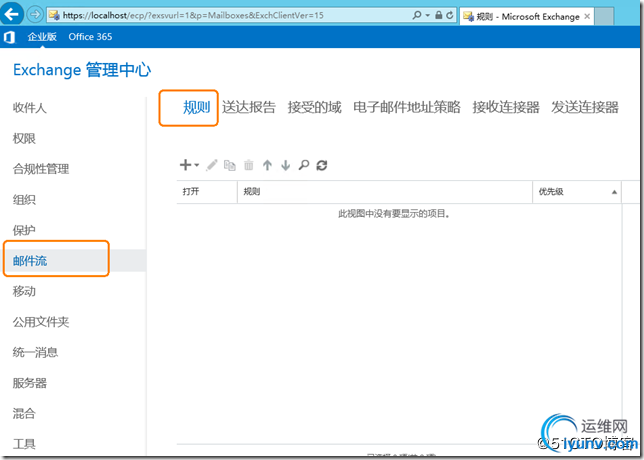Select the 规则 - Microsoft Exchange browser tab
The width and height of the screenshot is (644, 460).
527,16
